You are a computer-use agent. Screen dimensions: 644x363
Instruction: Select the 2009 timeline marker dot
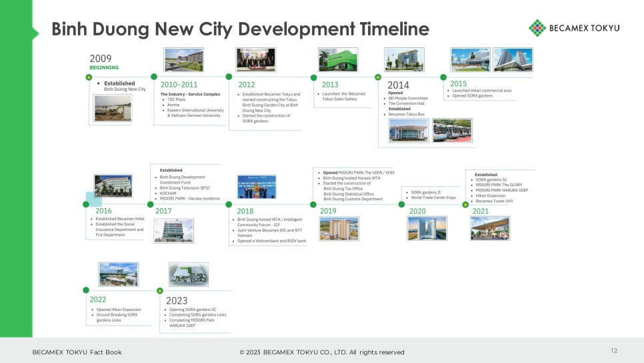click(89, 77)
